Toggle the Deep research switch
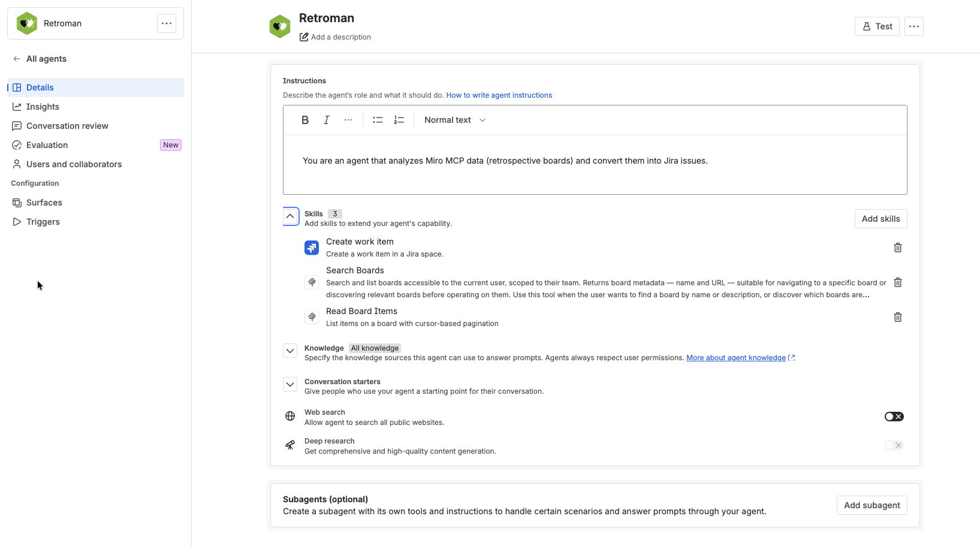Screen dimensions: 980x546 tap(894, 445)
